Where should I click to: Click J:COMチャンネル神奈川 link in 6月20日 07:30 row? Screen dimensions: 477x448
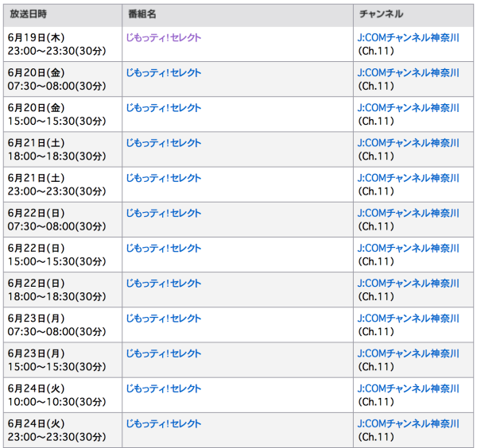coord(409,73)
